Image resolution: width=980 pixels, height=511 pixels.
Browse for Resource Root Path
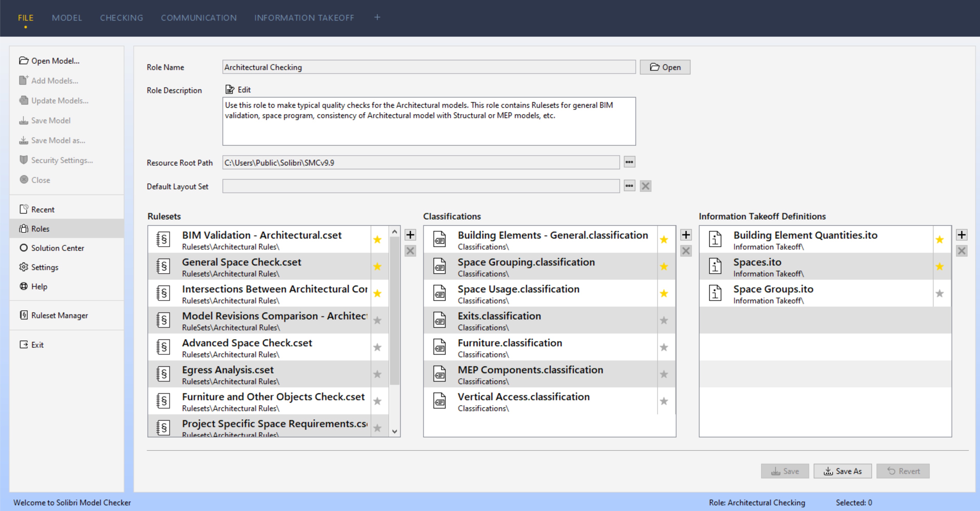point(629,162)
